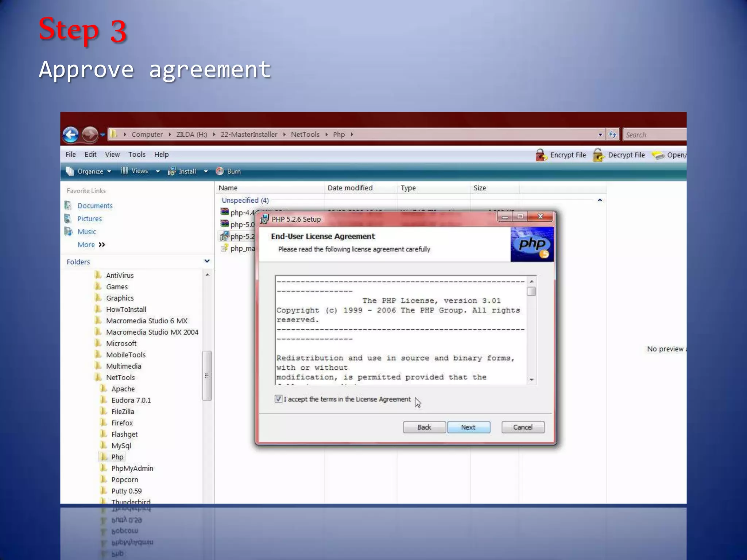This screenshot has width=747, height=560.
Task: Open the address bar history dropdown
Action: pos(600,135)
